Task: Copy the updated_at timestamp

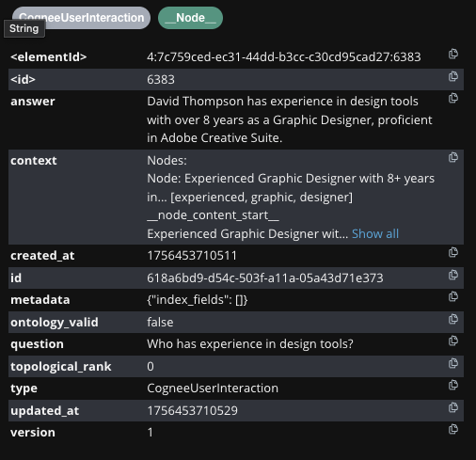Action: pos(453,407)
